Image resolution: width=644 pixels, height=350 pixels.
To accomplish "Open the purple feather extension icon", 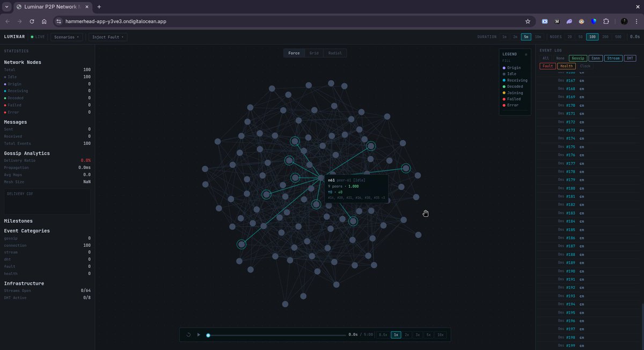I will click(x=569, y=21).
